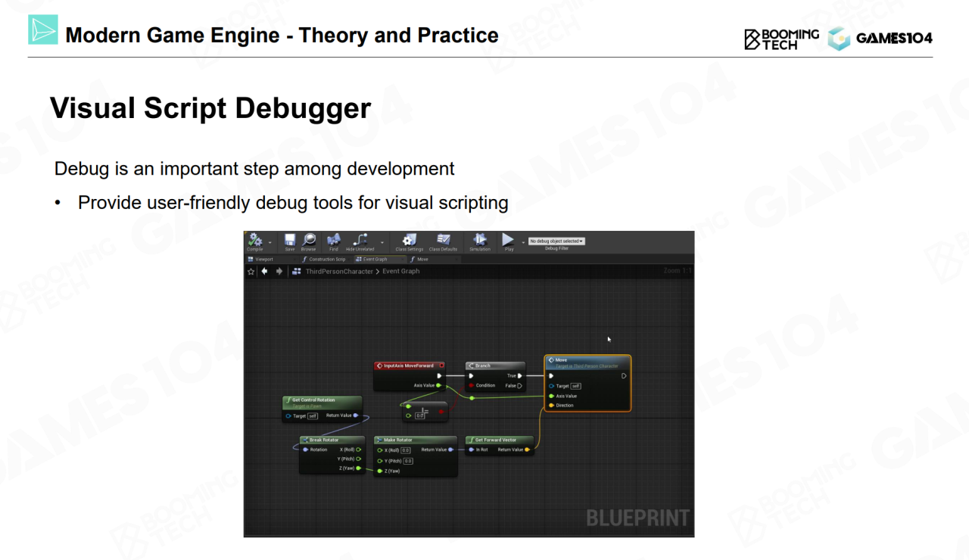969x560 pixels.
Task: Open Class Defaults
Action: 443,241
